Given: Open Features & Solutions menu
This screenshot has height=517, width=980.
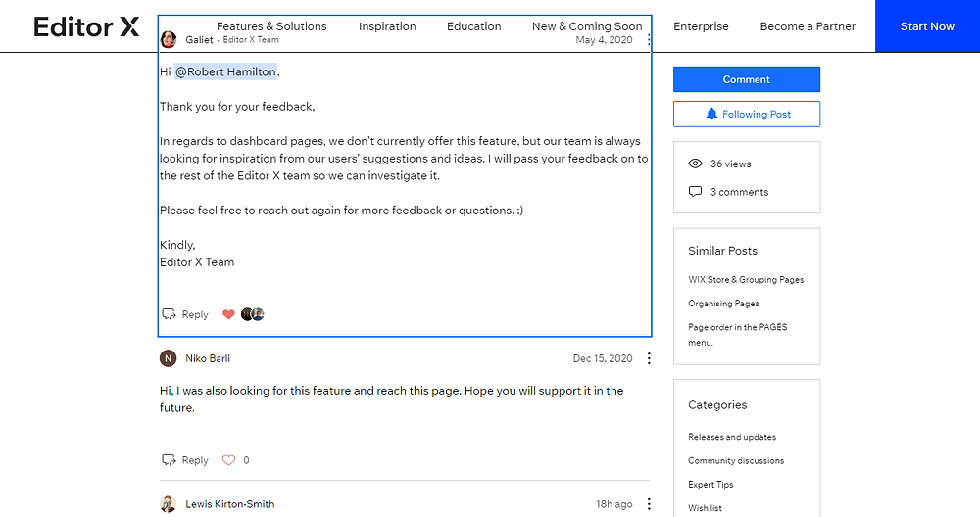Looking at the screenshot, I should tap(271, 26).
